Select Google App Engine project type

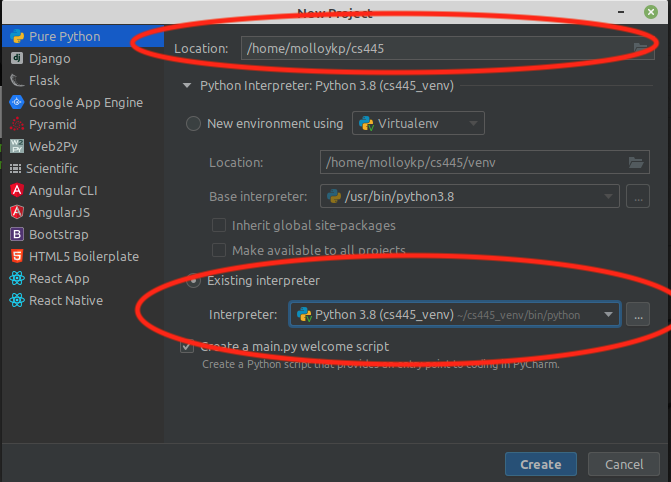85,102
